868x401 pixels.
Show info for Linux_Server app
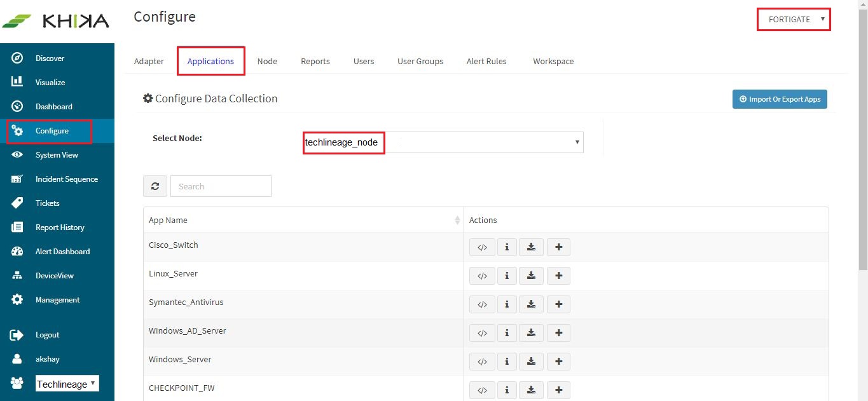pos(507,276)
